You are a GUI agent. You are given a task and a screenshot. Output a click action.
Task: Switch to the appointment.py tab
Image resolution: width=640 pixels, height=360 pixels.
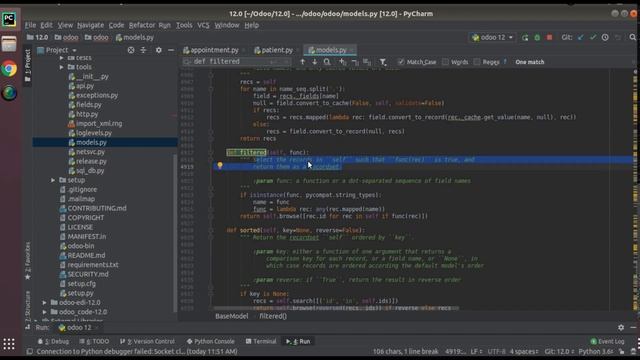click(214, 50)
